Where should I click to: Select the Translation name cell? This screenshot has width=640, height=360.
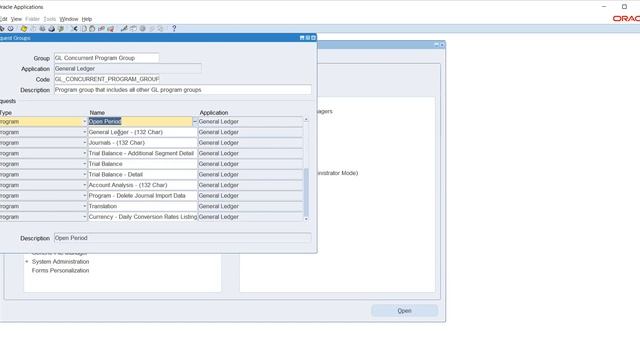(x=142, y=207)
